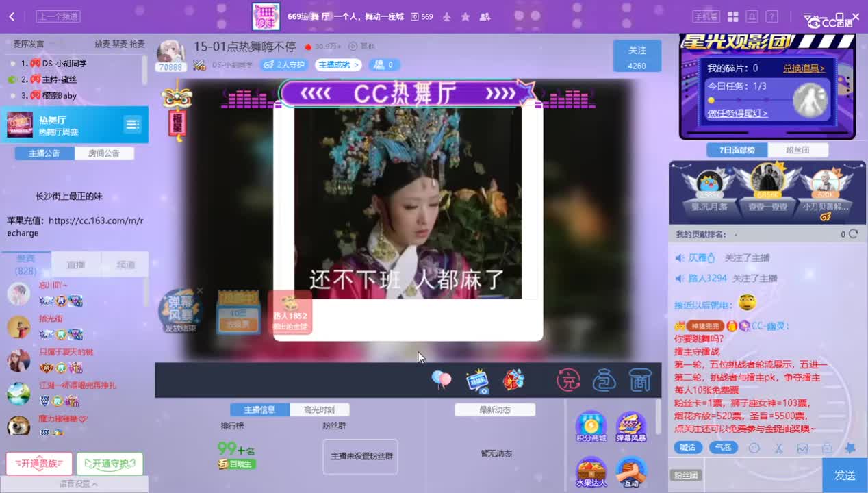Image resolution: width=868 pixels, height=493 pixels.
Task: Open the 最新动态 tab
Action: pos(495,409)
